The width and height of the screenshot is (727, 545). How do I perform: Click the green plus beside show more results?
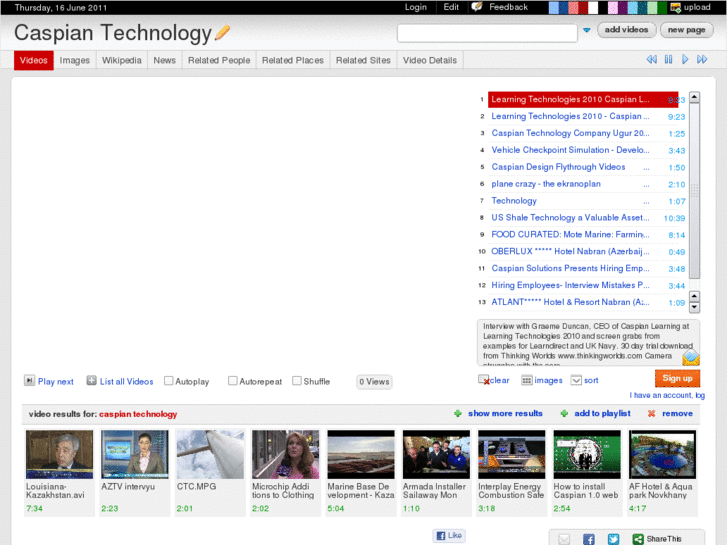458,413
